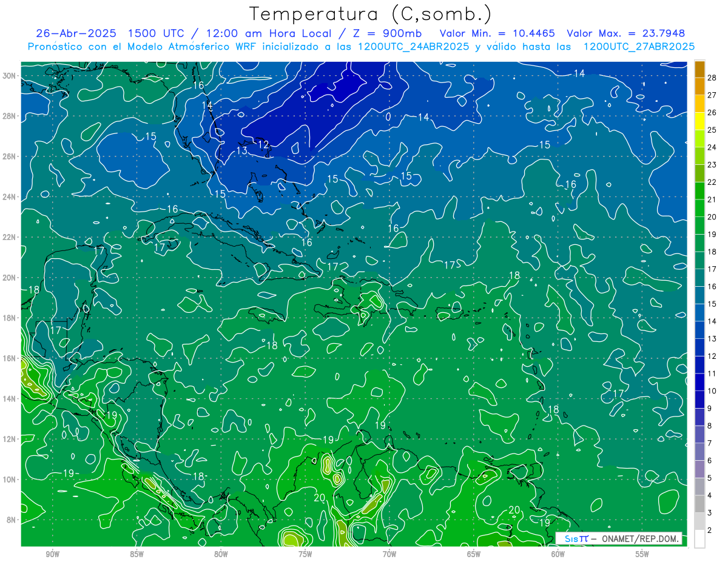The height and width of the screenshot is (562, 728).
Task: Click the colorbar legend label 9
Action: (710, 409)
